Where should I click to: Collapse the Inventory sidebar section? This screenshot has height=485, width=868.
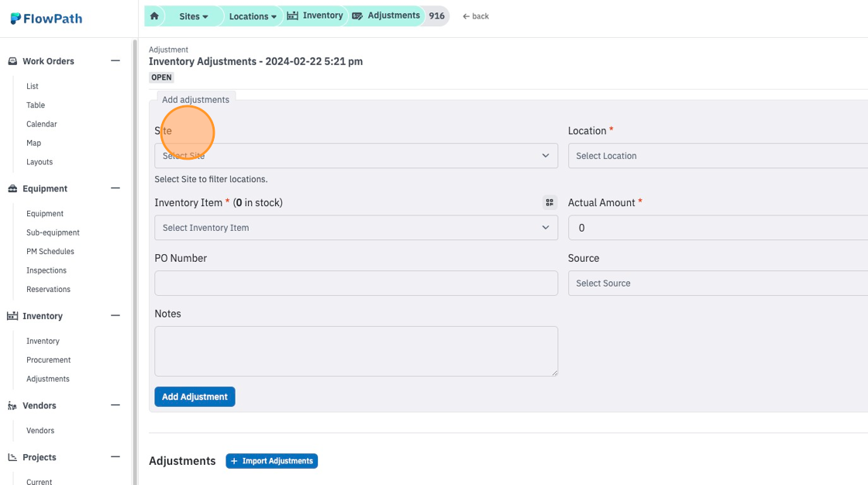tap(115, 315)
